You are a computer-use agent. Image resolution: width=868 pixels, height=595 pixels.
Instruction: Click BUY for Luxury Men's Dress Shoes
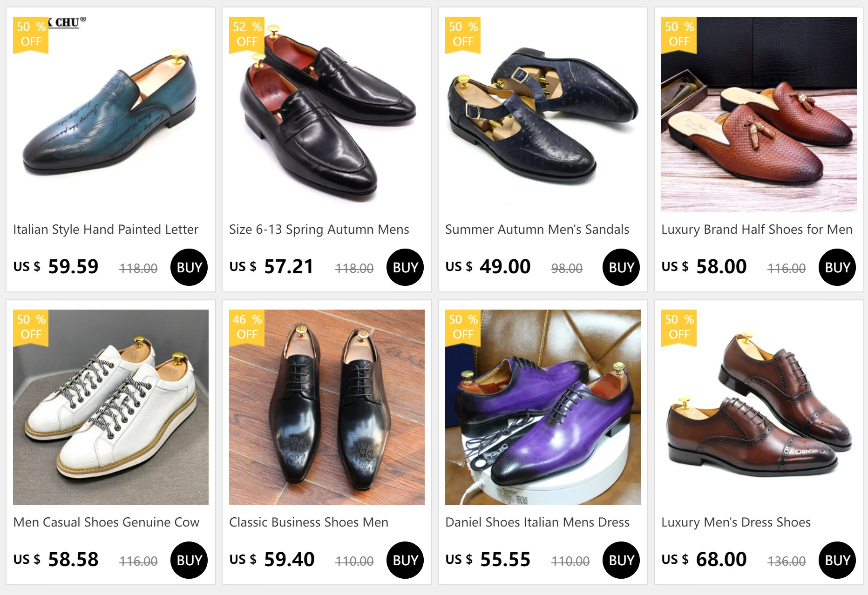[x=837, y=560]
